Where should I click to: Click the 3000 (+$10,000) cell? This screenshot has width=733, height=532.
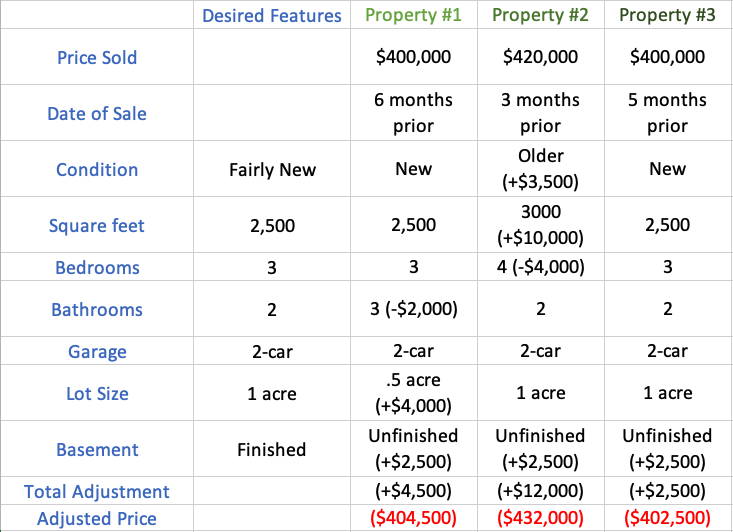[541, 225]
